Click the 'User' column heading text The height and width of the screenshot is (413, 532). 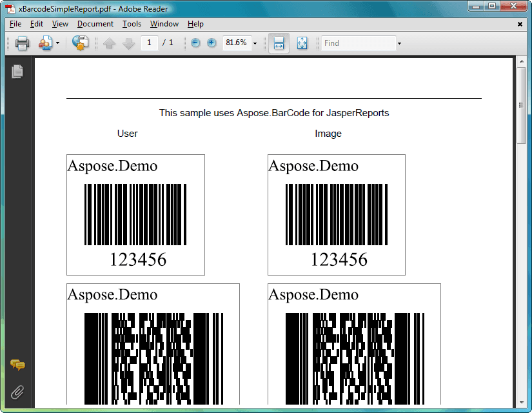coord(127,134)
